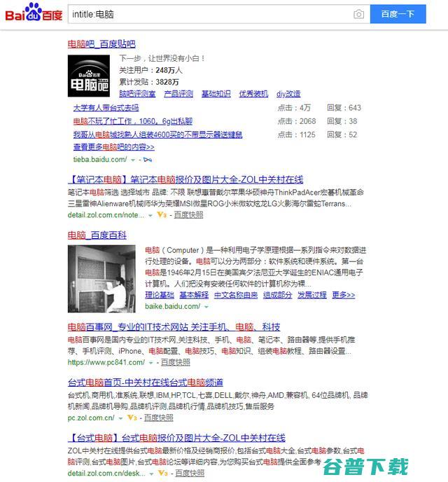Open the 电脑_百度百科 result title
The image size is (448, 482).
point(97,235)
